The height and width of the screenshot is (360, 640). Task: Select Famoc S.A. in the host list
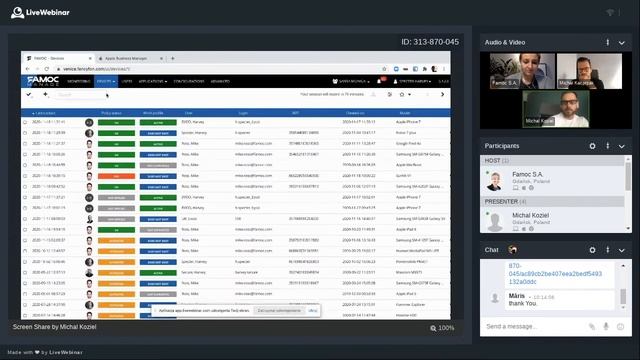click(552, 181)
